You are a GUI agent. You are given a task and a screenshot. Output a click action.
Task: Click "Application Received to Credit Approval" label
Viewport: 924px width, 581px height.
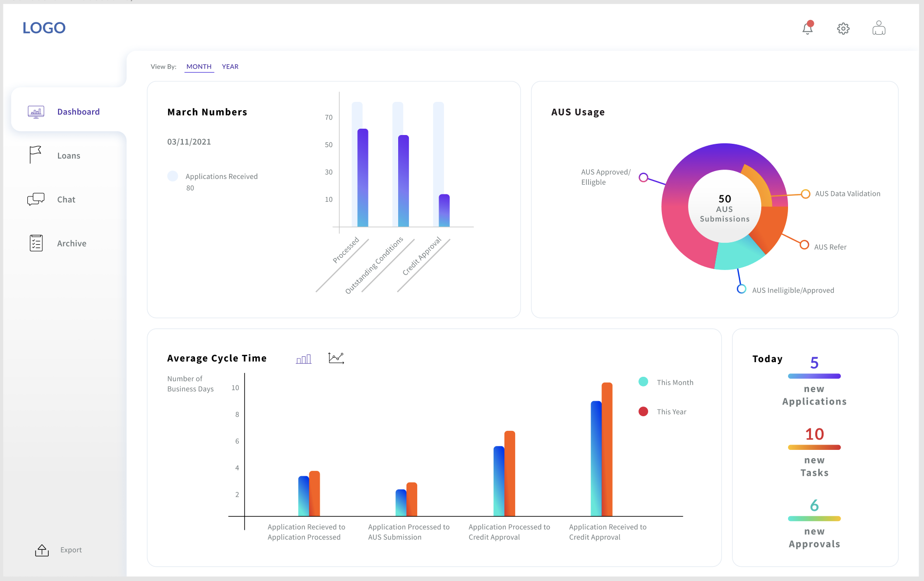pos(608,532)
